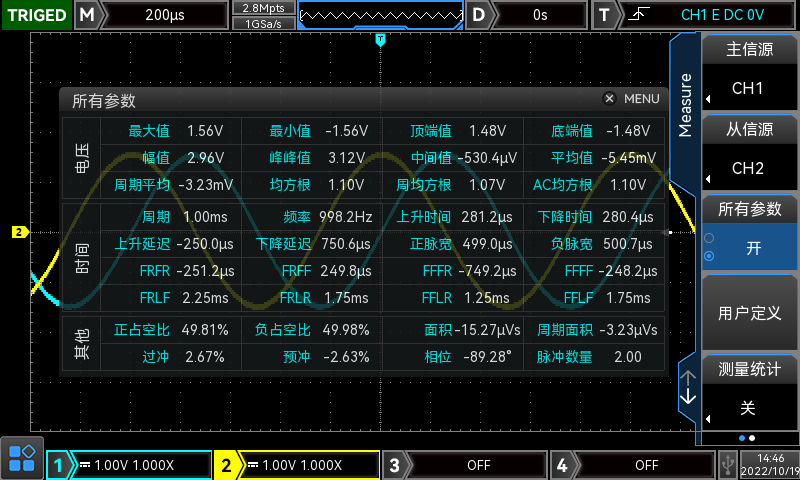The width and height of the screenshot is (800, 480).
Task: Tap the T trigger icon
Action: 605,15
